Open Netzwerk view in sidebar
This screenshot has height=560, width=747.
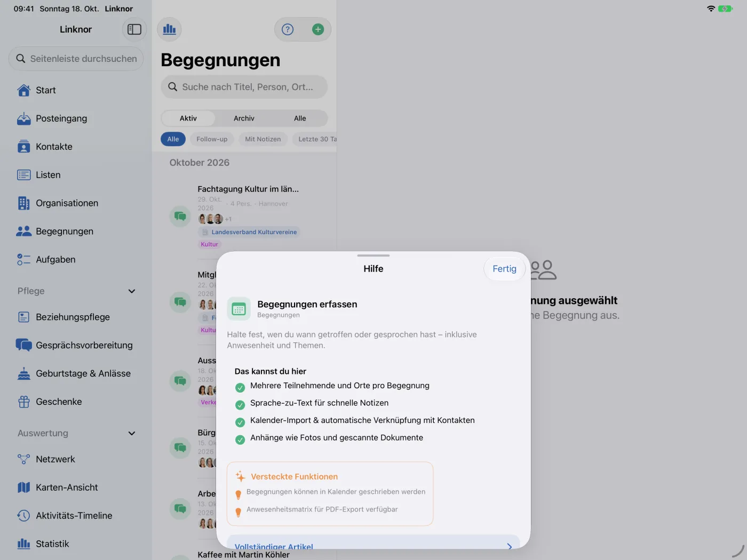pos(76,459)
